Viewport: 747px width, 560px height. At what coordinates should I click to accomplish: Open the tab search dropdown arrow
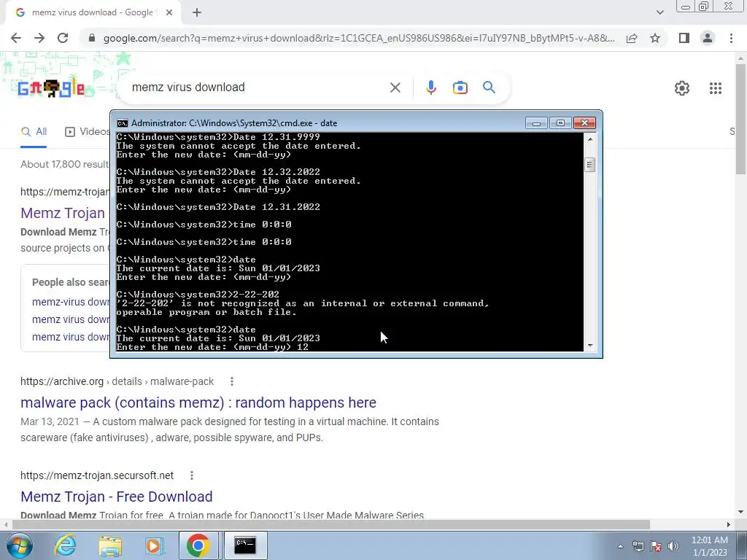[659, 12]
